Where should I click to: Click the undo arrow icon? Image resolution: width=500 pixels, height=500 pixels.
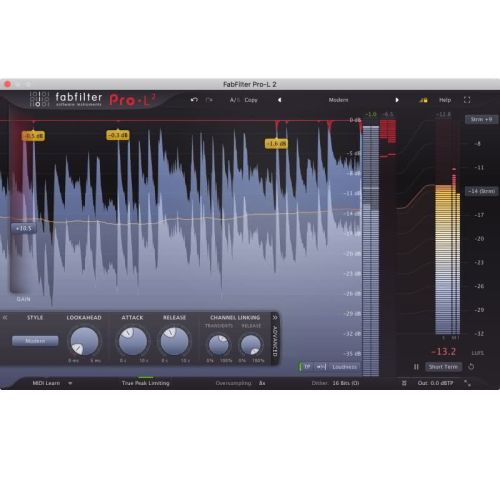(194, 100)
